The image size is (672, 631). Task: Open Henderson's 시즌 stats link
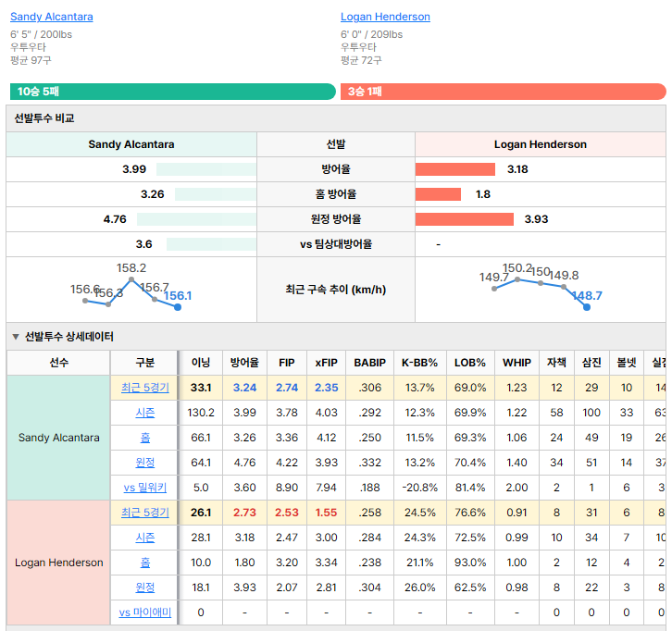click(x=144, y=538)
